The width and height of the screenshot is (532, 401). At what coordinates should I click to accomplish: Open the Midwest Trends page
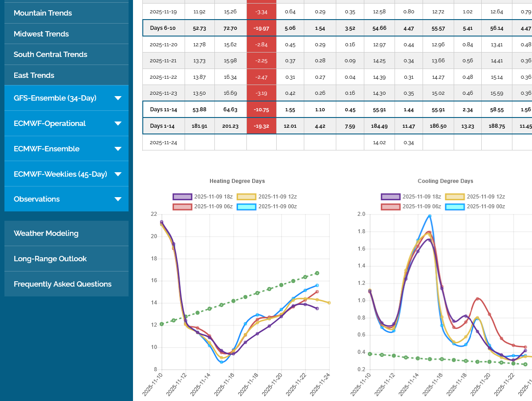click(41, 34)
